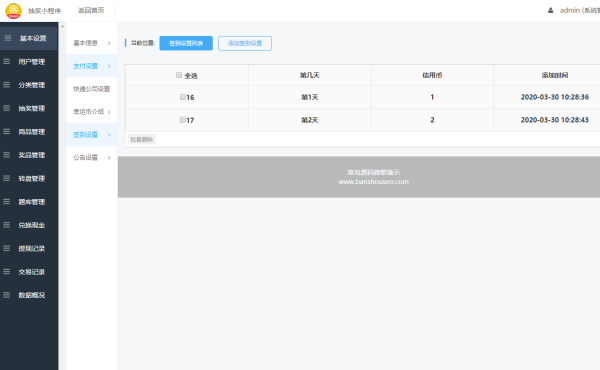This screenshot has height=370, width=600.
Task: Click the 抽奖小程序 app title
Action: 44,11
